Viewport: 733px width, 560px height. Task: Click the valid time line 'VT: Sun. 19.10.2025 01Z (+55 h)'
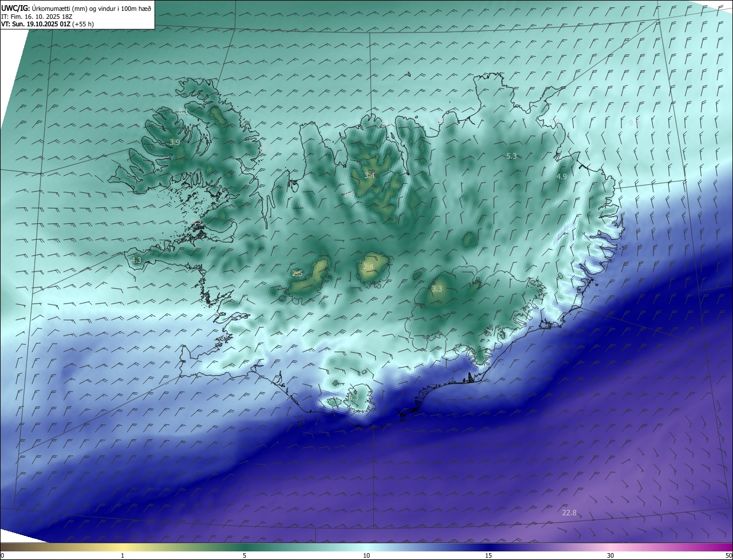tap(48, 25)
